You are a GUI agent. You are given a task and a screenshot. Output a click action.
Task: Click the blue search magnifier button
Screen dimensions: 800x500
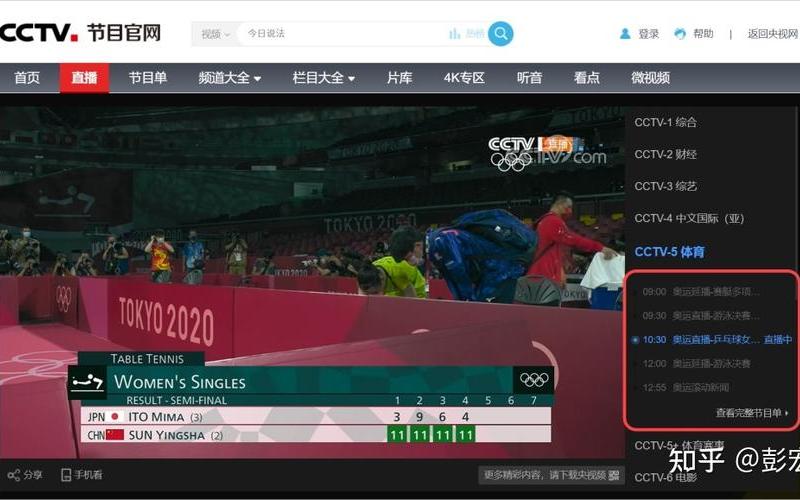501,34
